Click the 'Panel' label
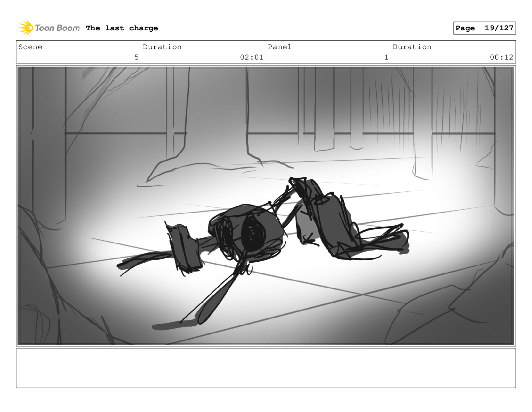This screenshot has width=532, height=412. click(x=279, y=47)
